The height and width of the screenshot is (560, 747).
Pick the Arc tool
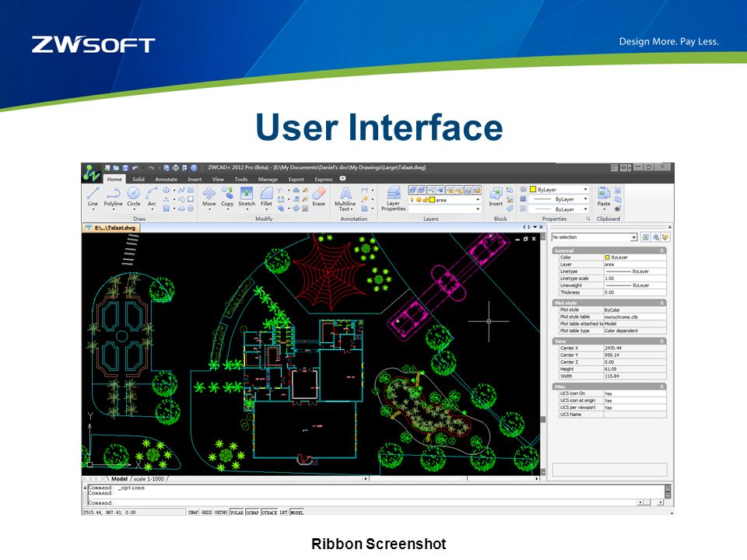(152, 196)
